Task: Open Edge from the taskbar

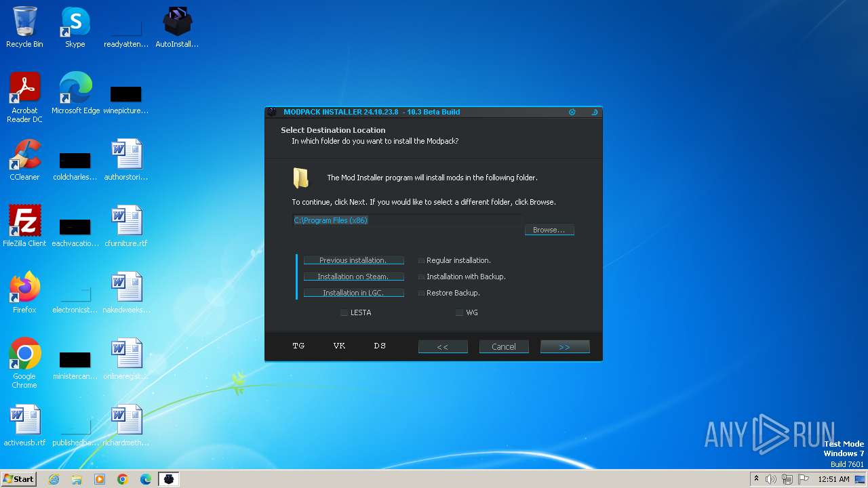Action: 146,479
